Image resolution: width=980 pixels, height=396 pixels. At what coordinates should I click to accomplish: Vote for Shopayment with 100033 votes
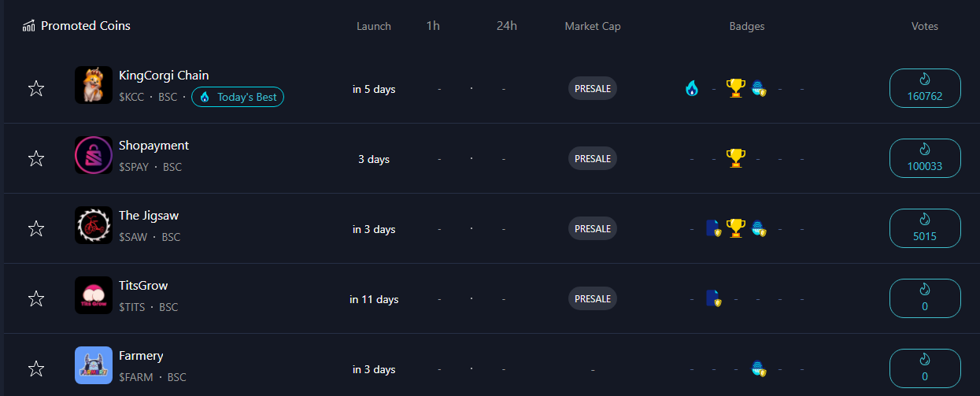[x=925, y=158]
